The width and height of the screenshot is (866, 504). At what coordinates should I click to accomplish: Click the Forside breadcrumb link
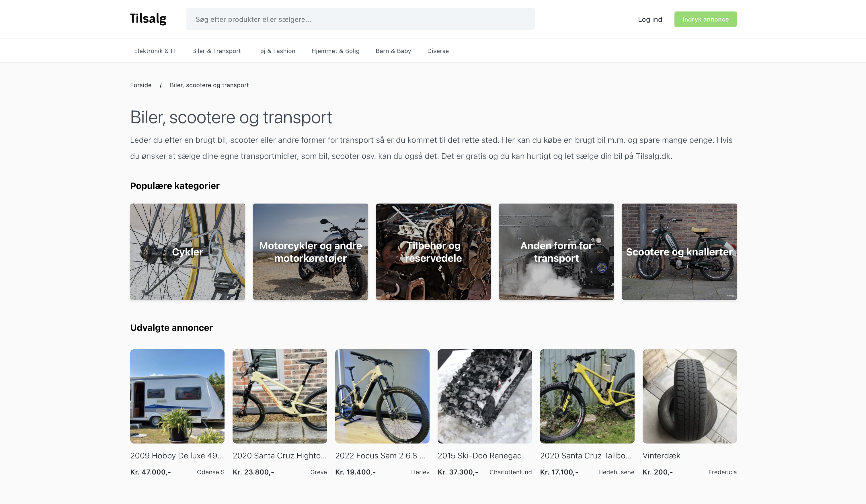tap(141, 85)
